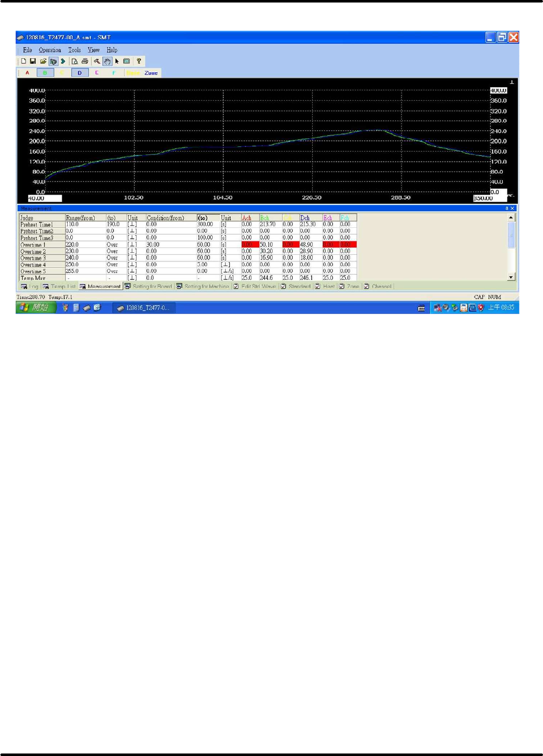Click Bch value 213.70 in Preheat Time1
This screenshot has width=543, height=756.
[270, 225]
